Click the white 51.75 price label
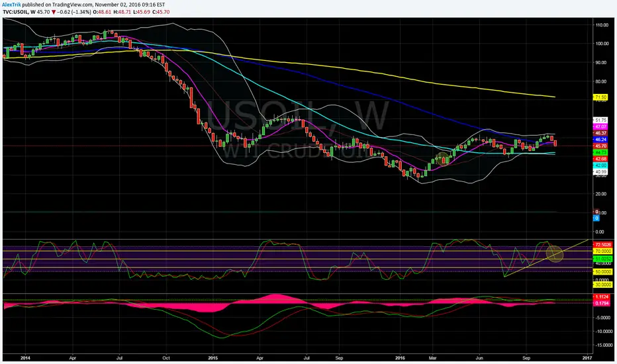This screenshot has width=617, height=364. coord(600,120)
